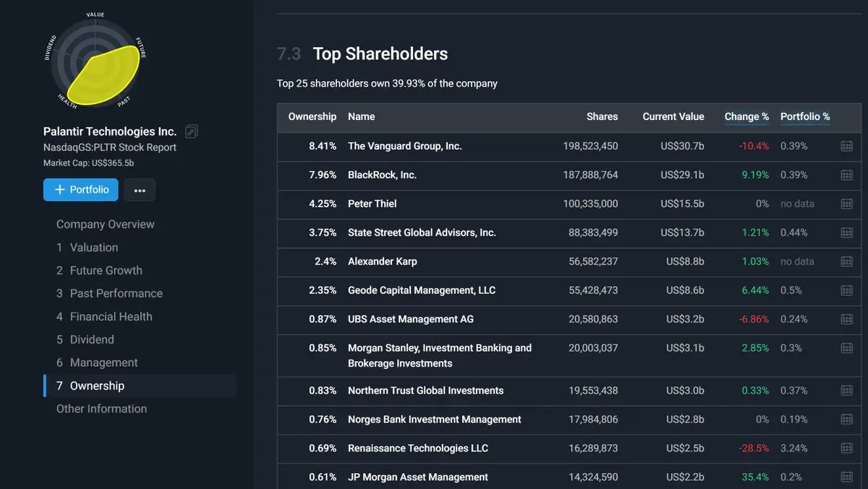Image resolution: width=868 pixels, height=489 pixels.
Task: Navigate to Management section
Action: coord(97,363)
